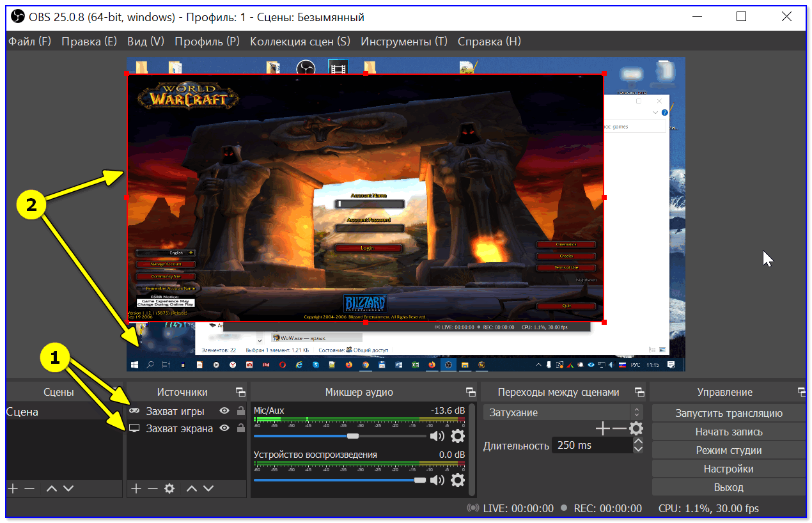Toggle the lock on Захват экрана source
Image resolution: width=812 pixels, height=523 pixels.
[240, 428]
